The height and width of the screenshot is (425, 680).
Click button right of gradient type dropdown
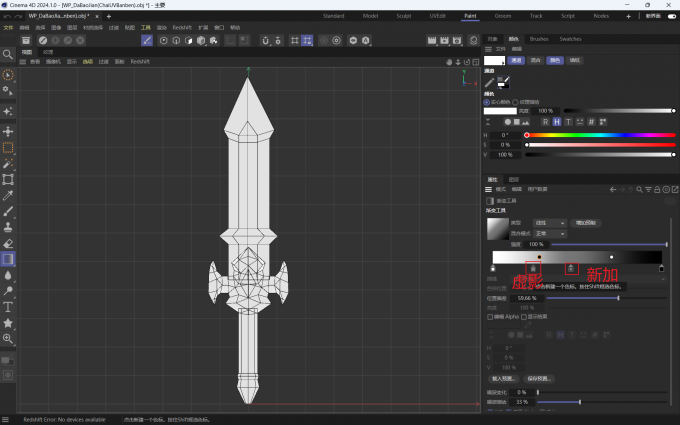tap(585, 223)
